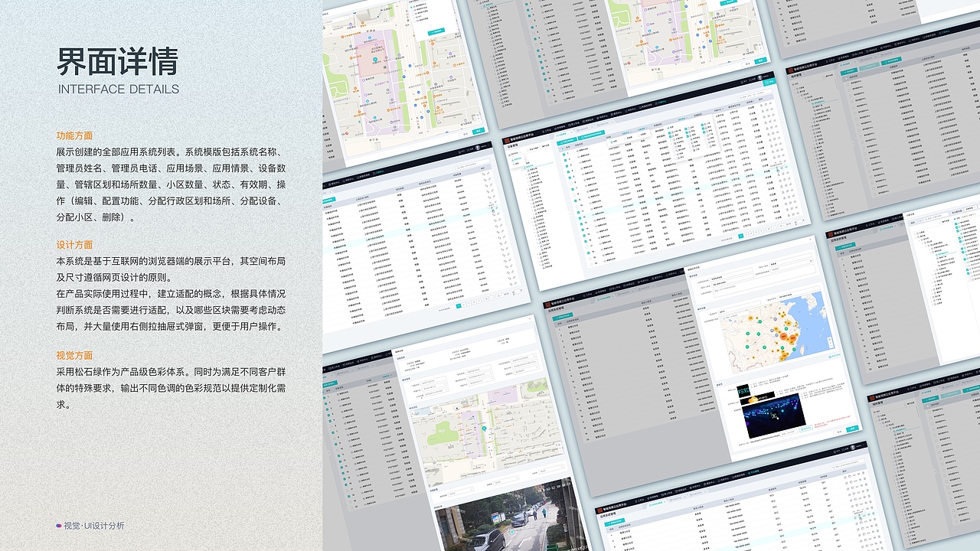The image size is (980, 551).
Task: Click the teal location pin on the device map
Action: coord(484,429)
